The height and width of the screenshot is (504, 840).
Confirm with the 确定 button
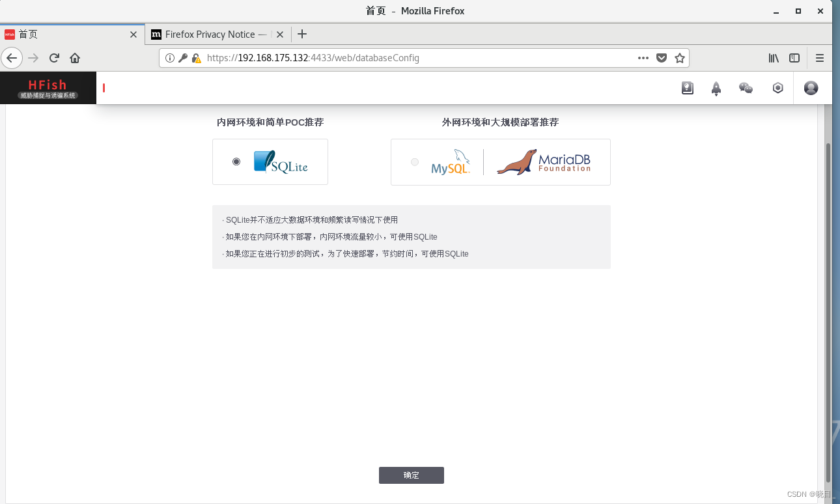coord(412,475)
